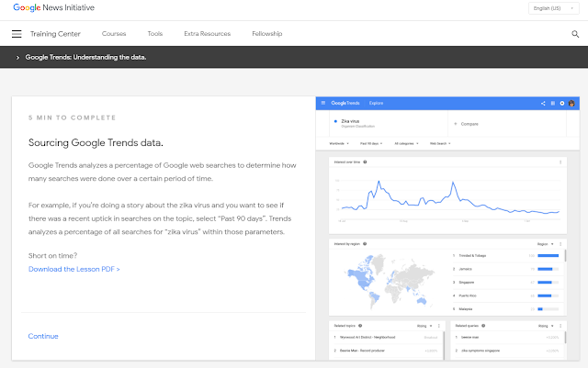588x368 pixels.
Task: Select Trinidad & Tobago in the region list
Action: pyautogui.click(x=472, y=255)
